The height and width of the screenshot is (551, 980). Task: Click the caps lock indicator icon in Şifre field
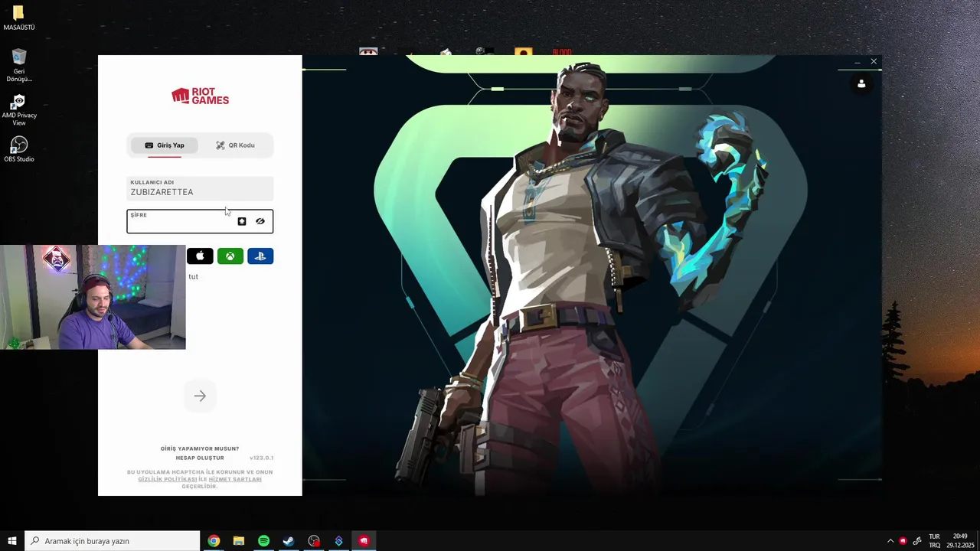point(242,221)
